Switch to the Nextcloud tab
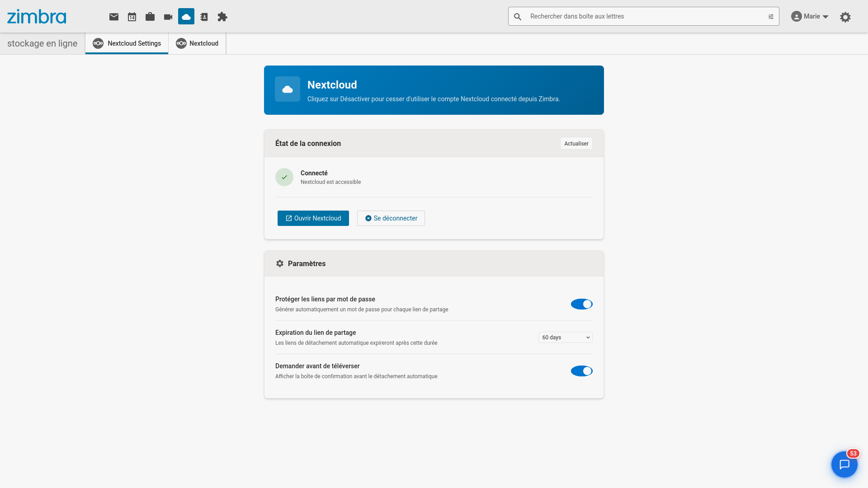Screen dimensions: 868x488 [x=197, y=43]
